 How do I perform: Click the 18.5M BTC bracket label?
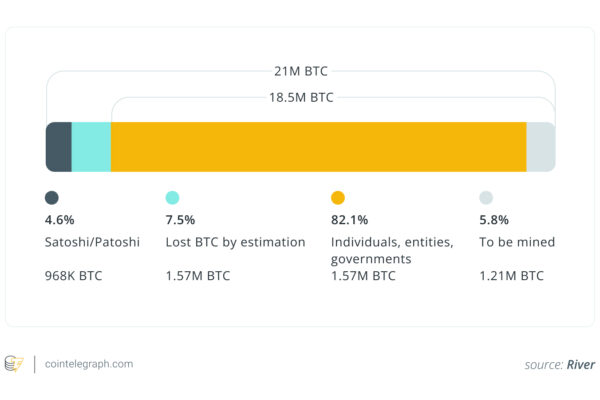click(x=300, y=98)
